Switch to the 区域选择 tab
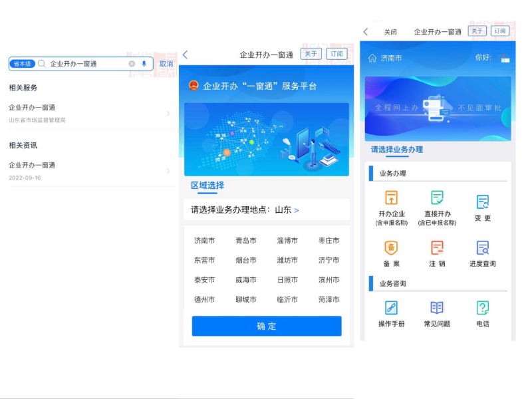 coord(207,186)
